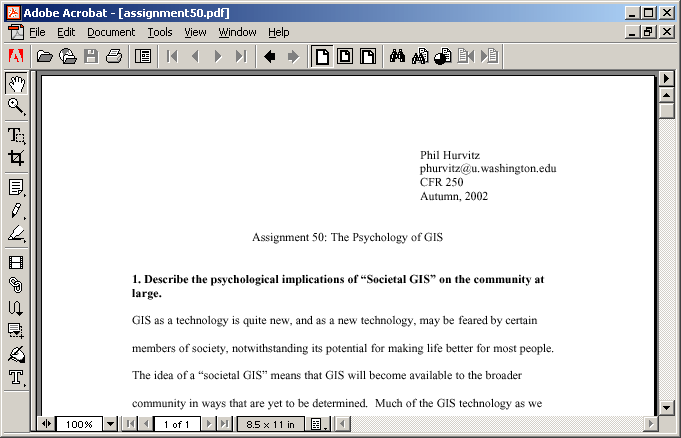The image size is (681, 438).
Task: Click status bar First Page button
Action: tap(130, 424)
